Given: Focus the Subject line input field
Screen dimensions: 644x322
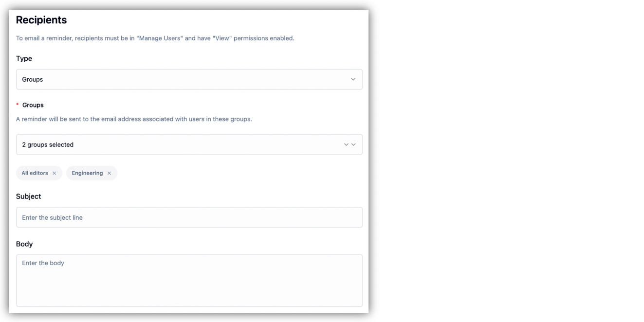Looking at the screenshot, I should (x=189, y=217).
